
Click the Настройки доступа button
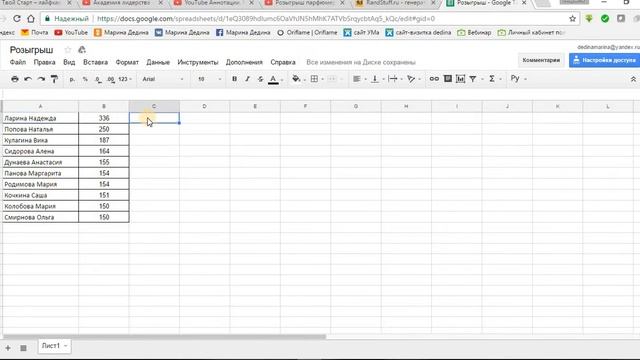[604, 60]
